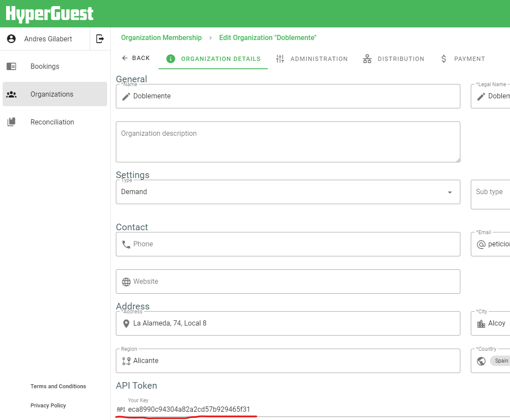Screen dimensions: 510x420
Task: Click the Payment dollar icon
Action: [x=444, y=59]
